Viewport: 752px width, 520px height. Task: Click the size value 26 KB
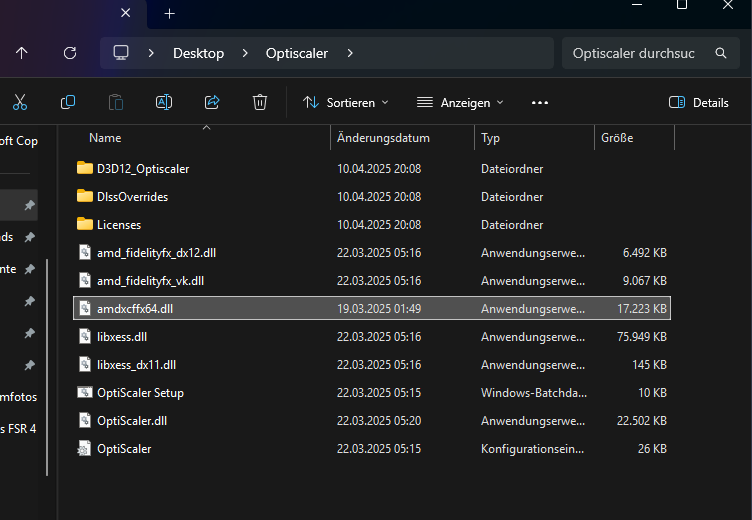tap(652, 449)
